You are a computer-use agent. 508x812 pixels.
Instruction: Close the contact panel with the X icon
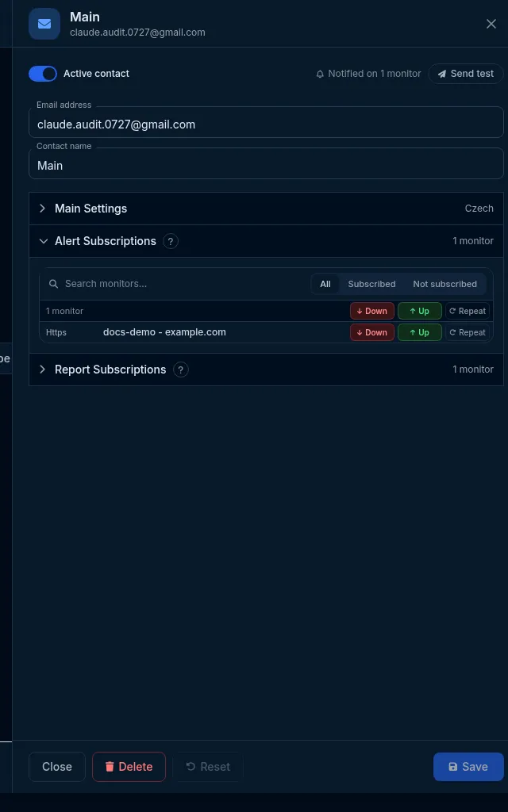[491, 24]
